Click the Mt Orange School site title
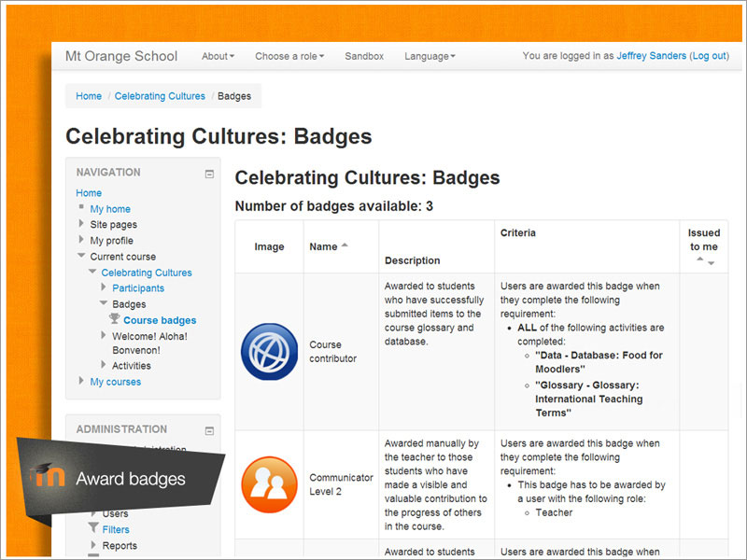Viewport: 747px width, 560px height. pyautogui.click(x=121, y=56)
